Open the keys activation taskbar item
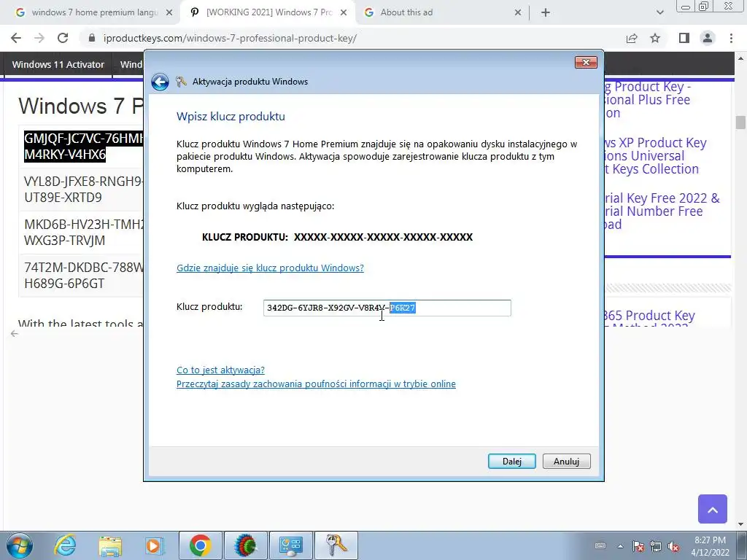This screenshot has height=560, width=747. point(336,545)
